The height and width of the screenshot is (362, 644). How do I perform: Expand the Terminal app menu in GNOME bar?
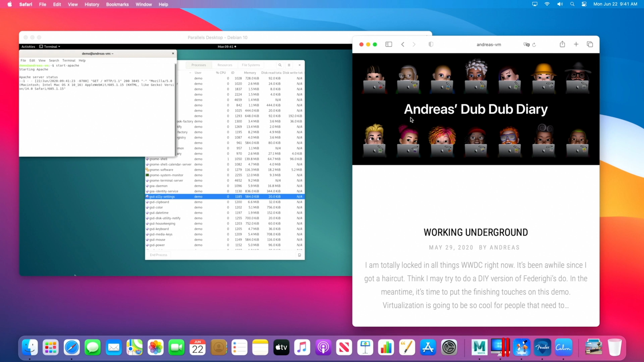(x=50, y=47)
